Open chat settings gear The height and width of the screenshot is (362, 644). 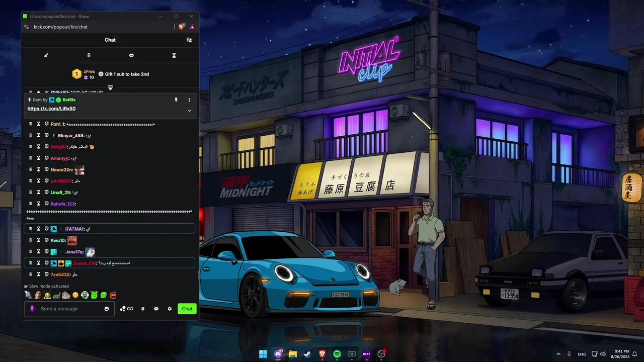(170, 309)
